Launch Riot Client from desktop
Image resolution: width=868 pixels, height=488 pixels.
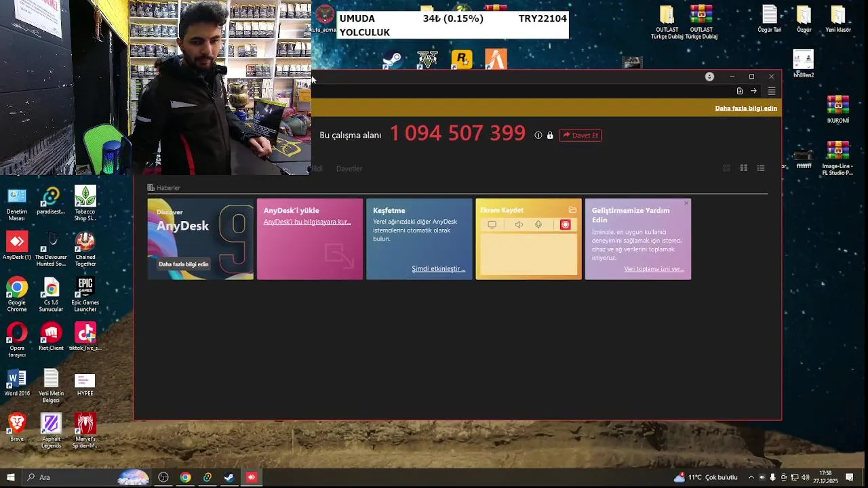[x=51, y=337]
